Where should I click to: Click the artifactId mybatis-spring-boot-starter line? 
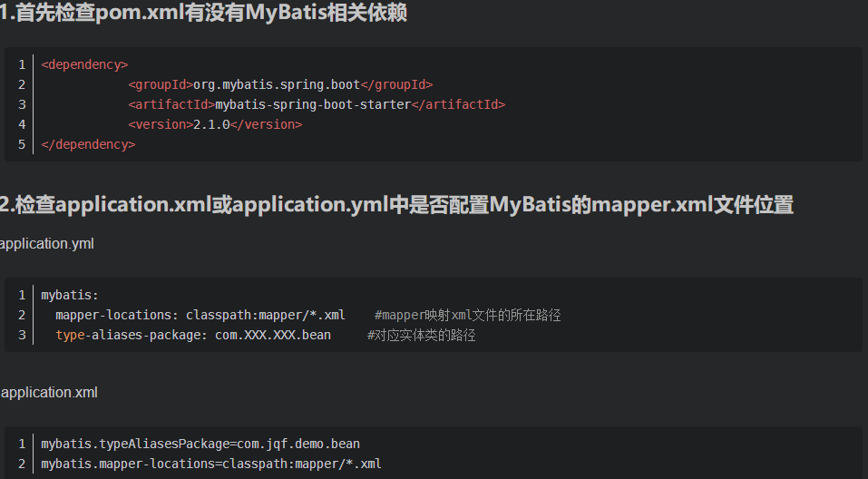pyautogui.click(x=317, y=104)
